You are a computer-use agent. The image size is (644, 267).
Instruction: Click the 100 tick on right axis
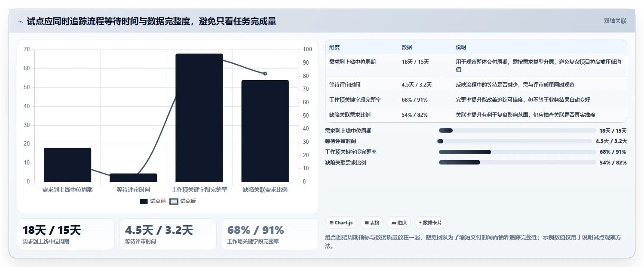(307, 50)
